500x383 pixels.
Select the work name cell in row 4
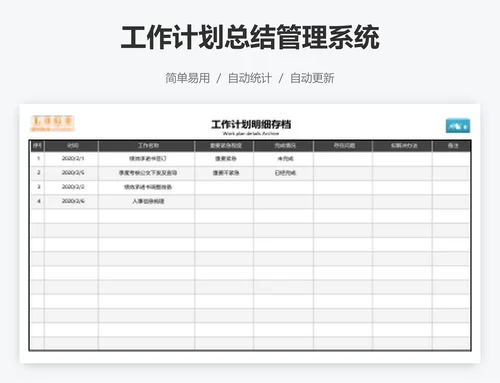pyautogui.click(x=147, y=201)
